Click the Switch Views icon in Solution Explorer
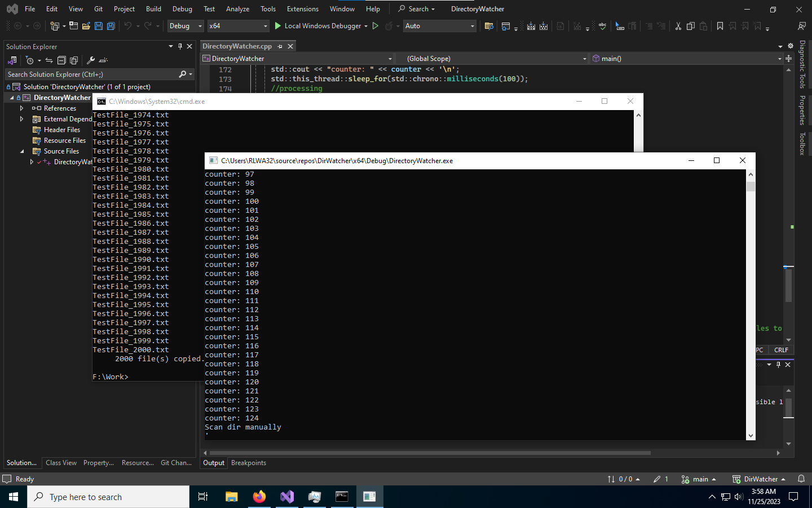 (x=12, y=60)
